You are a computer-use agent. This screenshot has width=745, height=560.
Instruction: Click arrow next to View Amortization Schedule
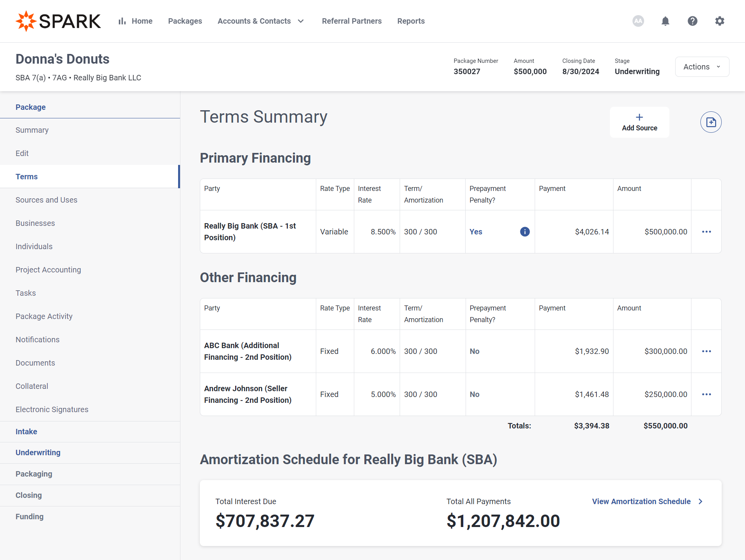coord(700,501)
